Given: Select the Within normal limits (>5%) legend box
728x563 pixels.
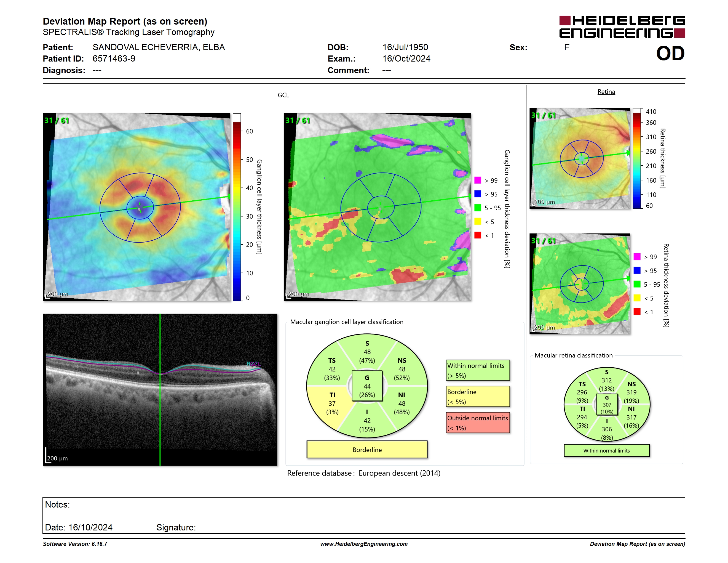Looking at the screenshot, I should coord(478,370).
